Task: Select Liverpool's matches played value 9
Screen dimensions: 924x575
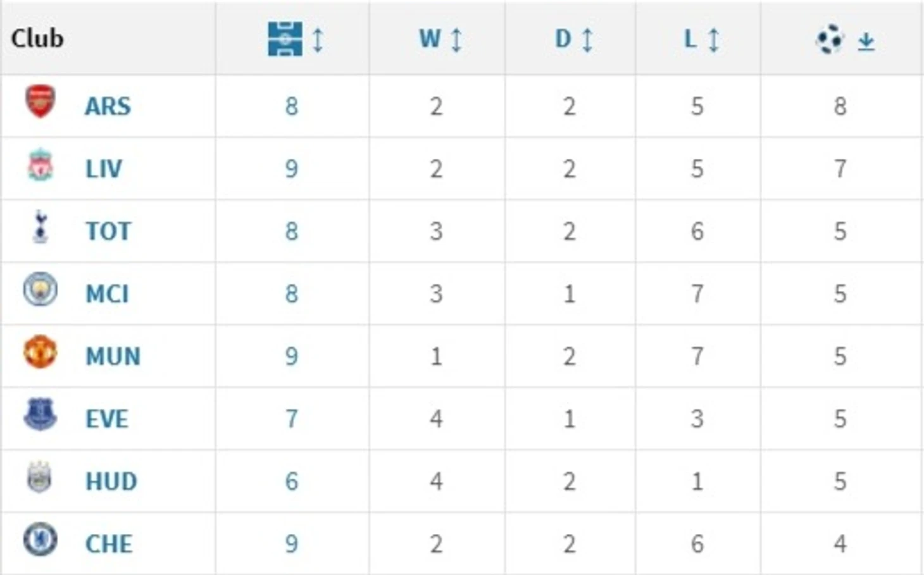Action: tap(291, 169)
